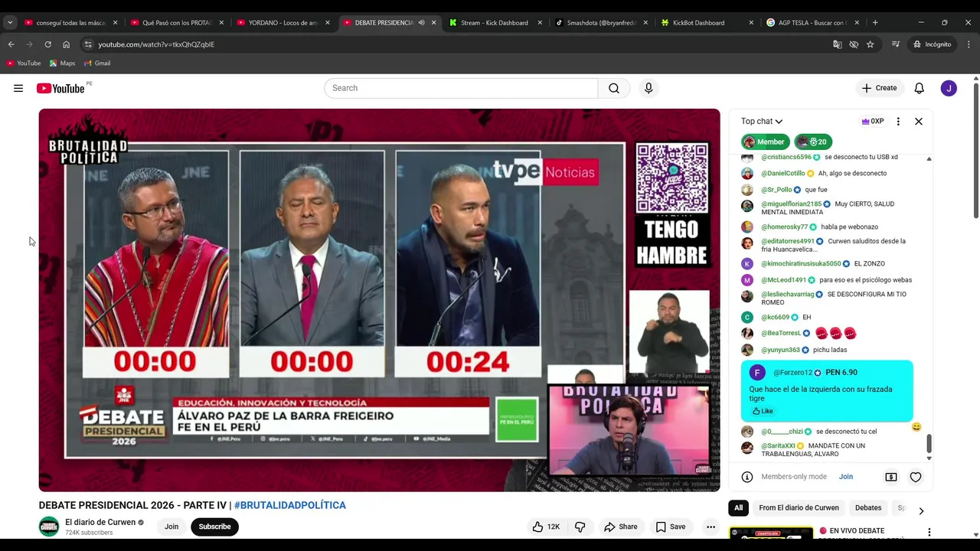Open the tab search dropdown arrow
Screen dimensions: 980x551
pyautogui.click(x=10, y=23)
